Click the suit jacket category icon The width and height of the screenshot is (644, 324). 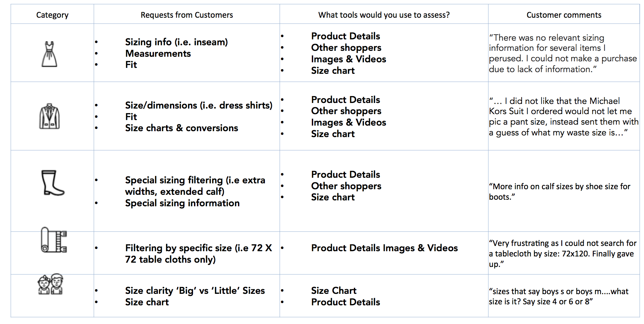tap(50, 116)
